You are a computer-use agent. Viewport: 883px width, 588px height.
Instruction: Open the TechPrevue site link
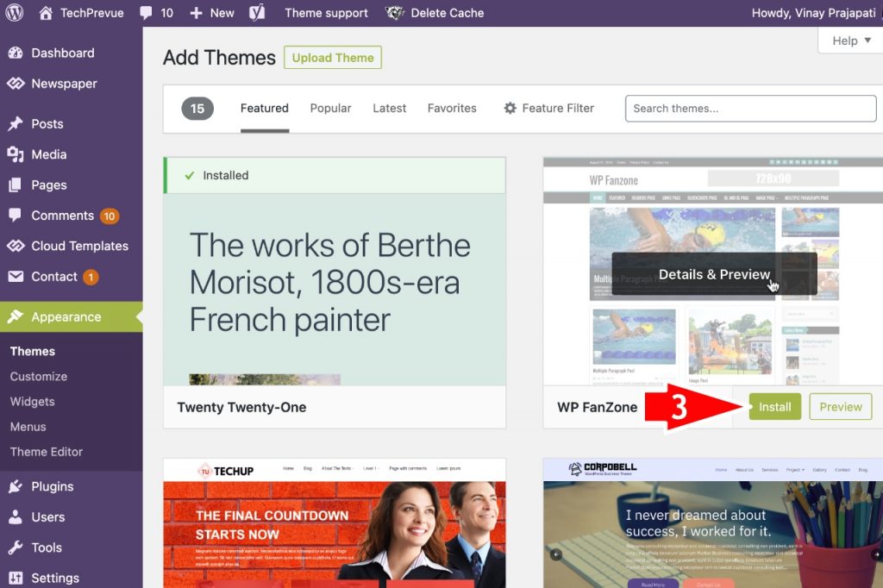point(91,13)
